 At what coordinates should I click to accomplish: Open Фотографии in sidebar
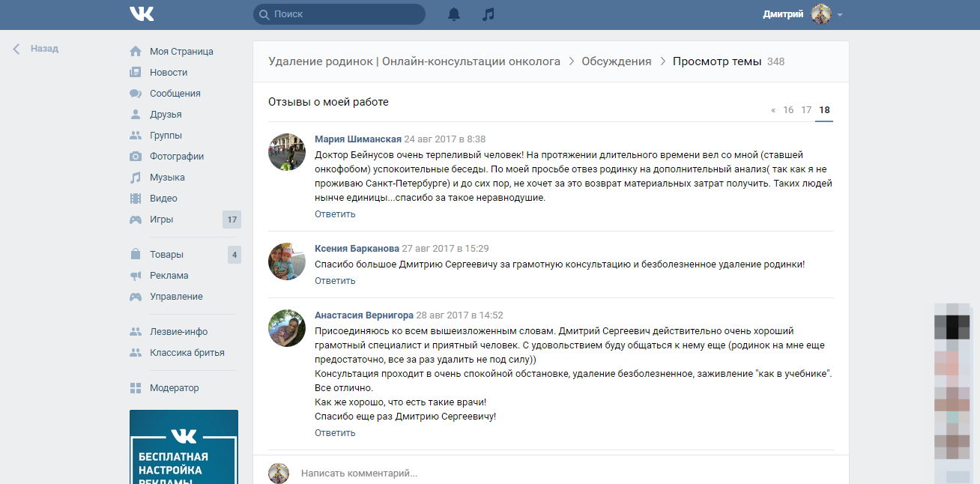click(177, 157)
